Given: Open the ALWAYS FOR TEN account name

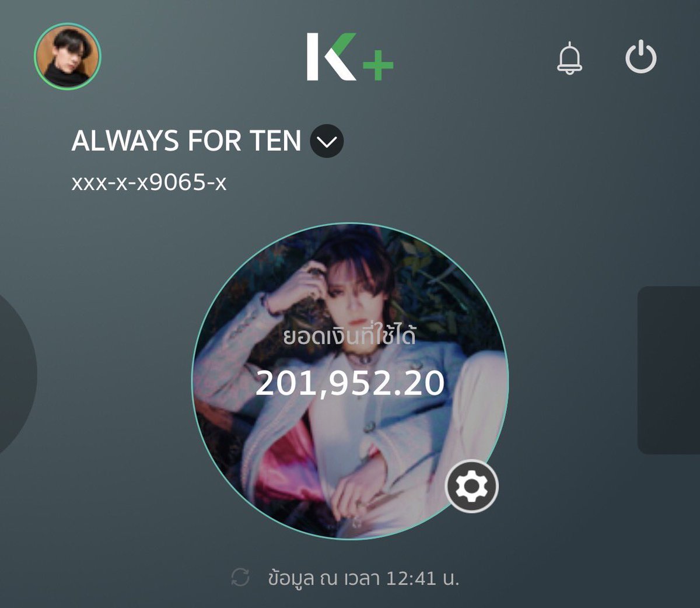Looking at the screenshot, I should coord(186,141).
